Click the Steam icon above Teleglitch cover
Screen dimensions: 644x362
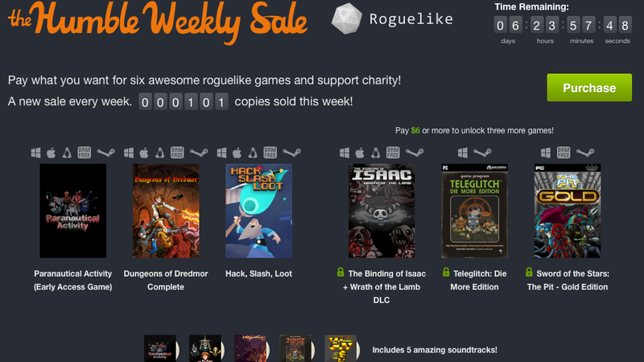[482, 153]
